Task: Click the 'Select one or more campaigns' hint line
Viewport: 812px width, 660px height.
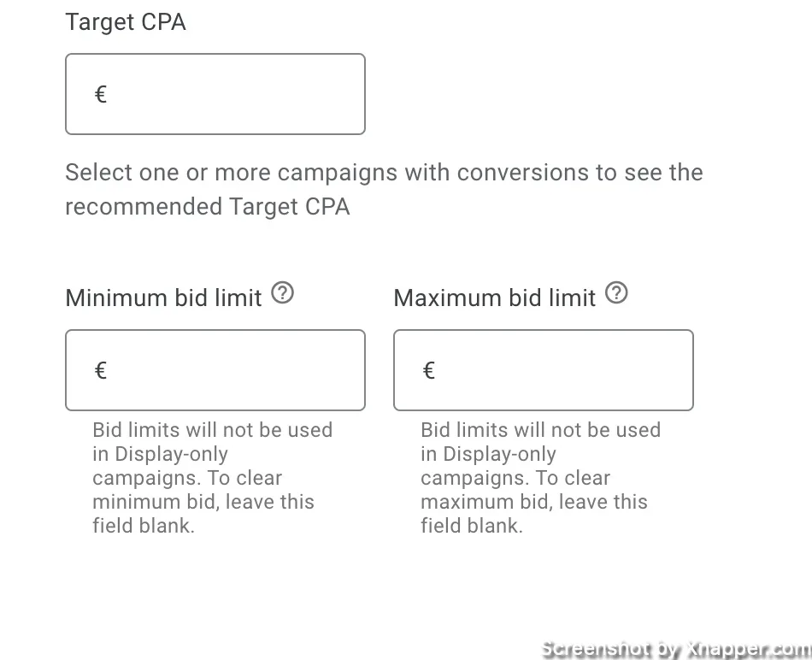Action: pyautogui.click(x=384, y=173)
